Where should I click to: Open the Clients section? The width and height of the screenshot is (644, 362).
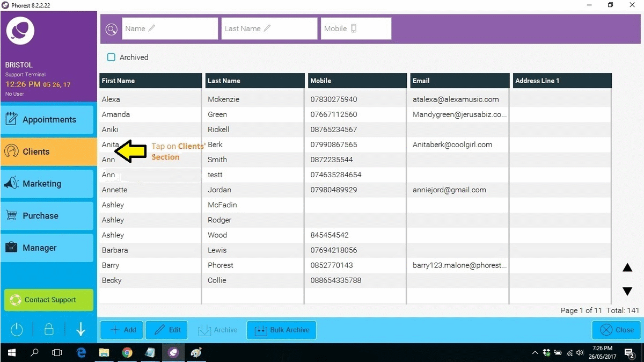(48, 152)
